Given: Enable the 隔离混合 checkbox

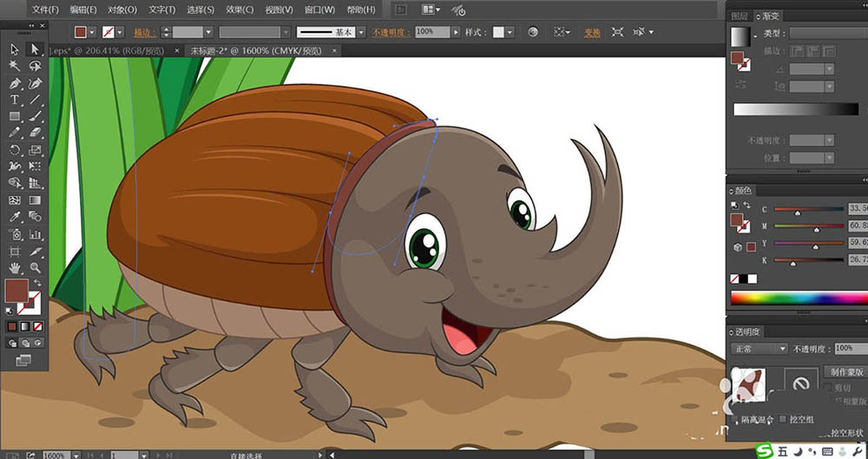Looking at the screenshot, I should 735,419.
